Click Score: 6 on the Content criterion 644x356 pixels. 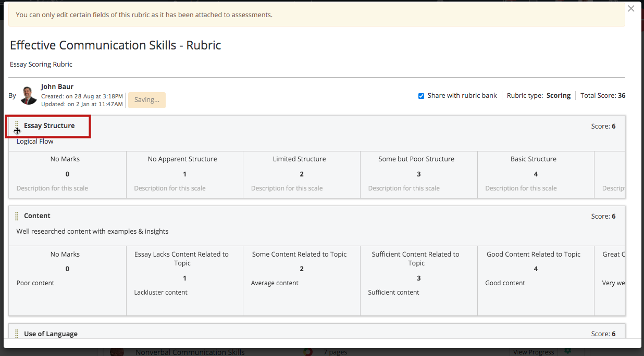point(603,216)
